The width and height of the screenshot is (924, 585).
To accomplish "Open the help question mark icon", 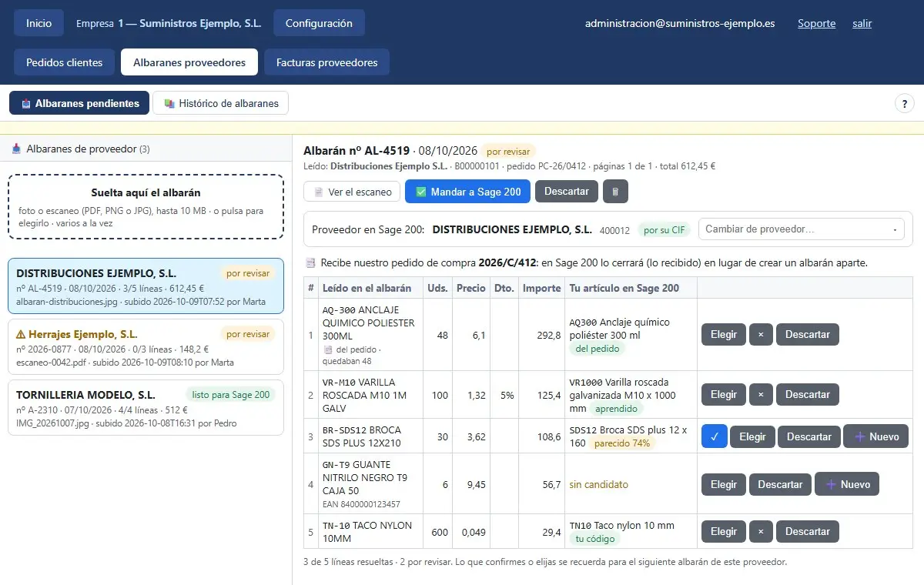I will pos(903,103).
